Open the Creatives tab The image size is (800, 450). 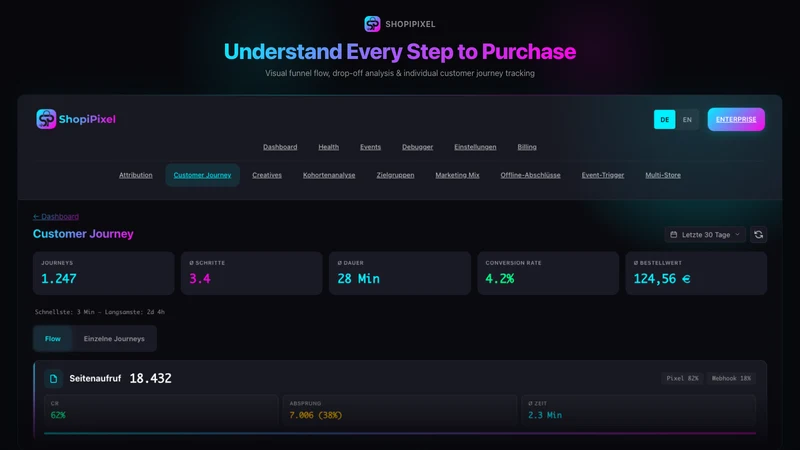267,175
